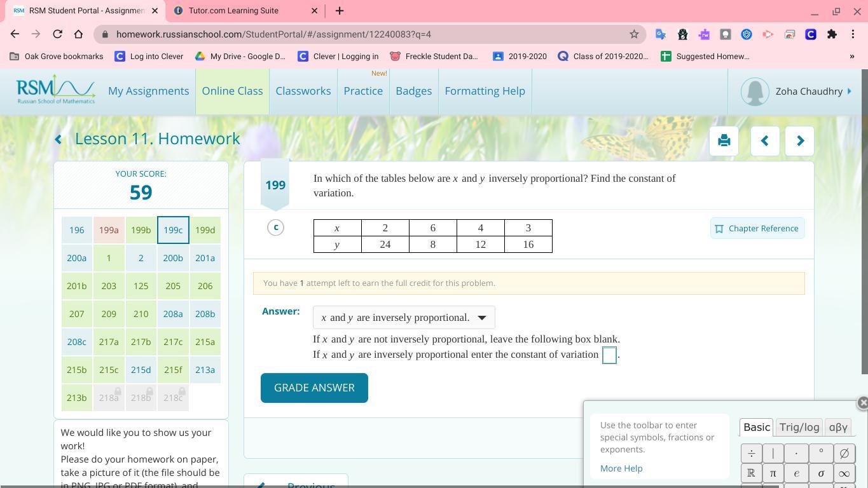Click the browser address bar

pos(369,34)
